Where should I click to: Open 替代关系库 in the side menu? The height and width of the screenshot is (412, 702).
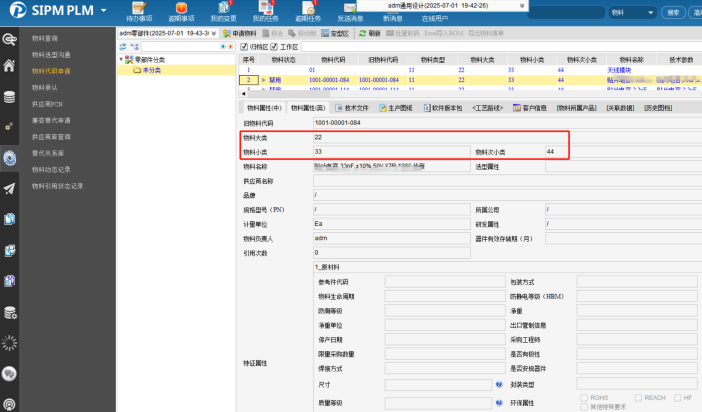pos(48,153)
